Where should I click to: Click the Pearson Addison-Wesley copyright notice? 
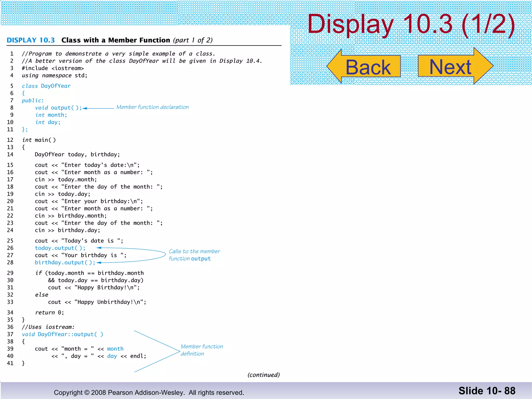pyautogui.click(x=149, y=392)
